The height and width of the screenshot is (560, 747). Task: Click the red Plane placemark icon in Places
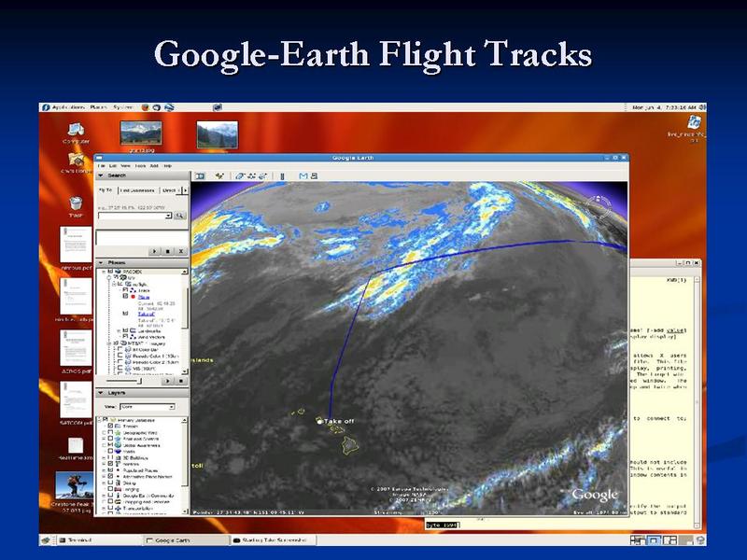point(134,297)
